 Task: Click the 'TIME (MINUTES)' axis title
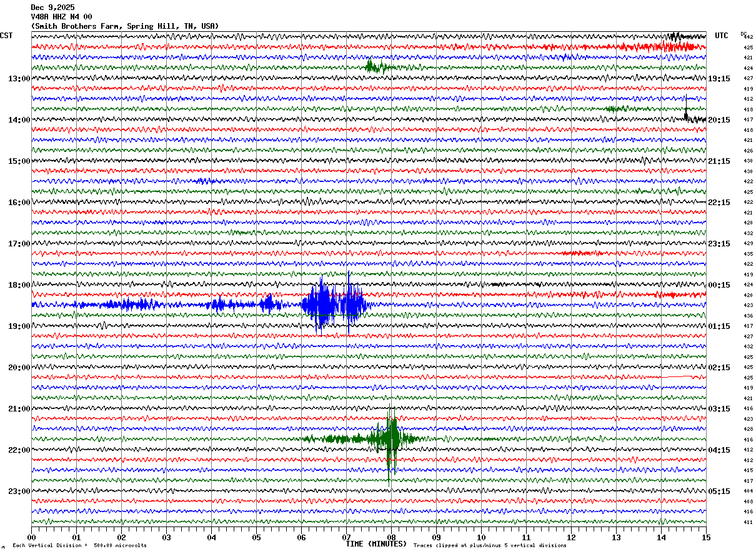(x=376, y=544)
